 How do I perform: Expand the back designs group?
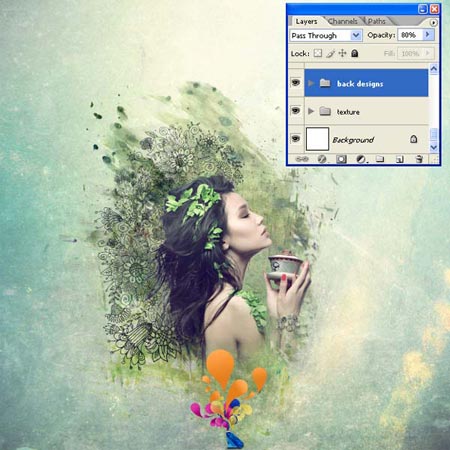tap(311, 83)
